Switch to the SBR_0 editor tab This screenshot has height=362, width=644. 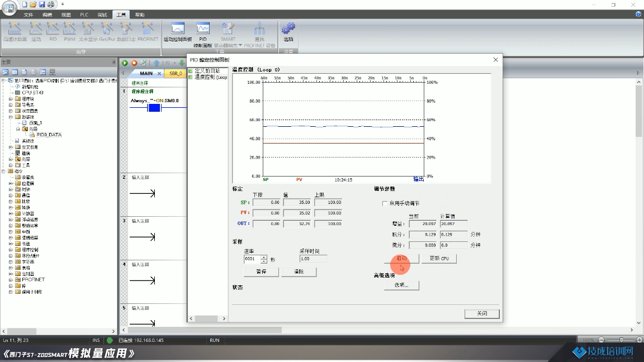[176, 74]
